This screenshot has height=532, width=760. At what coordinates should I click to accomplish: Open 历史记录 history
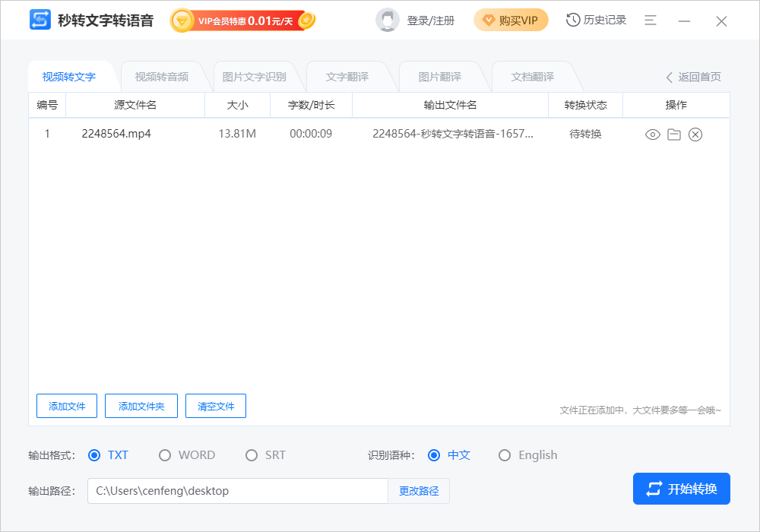[x=596, y=20]
